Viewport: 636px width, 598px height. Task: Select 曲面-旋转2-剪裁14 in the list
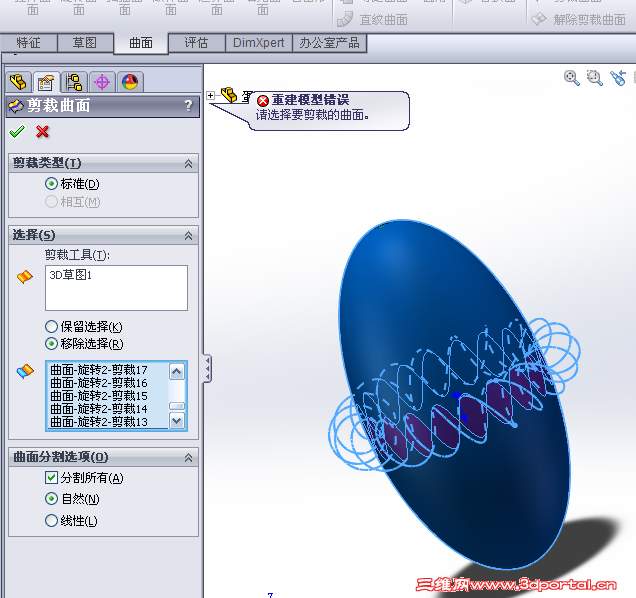(99, 409)
